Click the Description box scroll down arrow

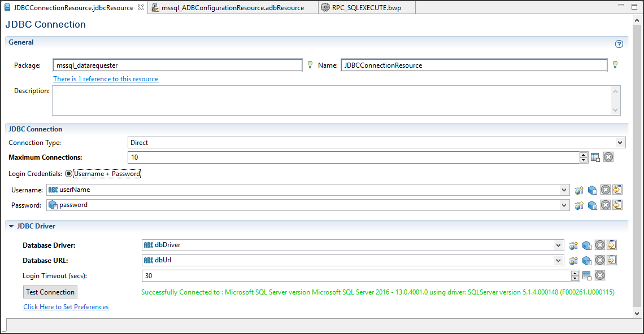click(615, 109)
